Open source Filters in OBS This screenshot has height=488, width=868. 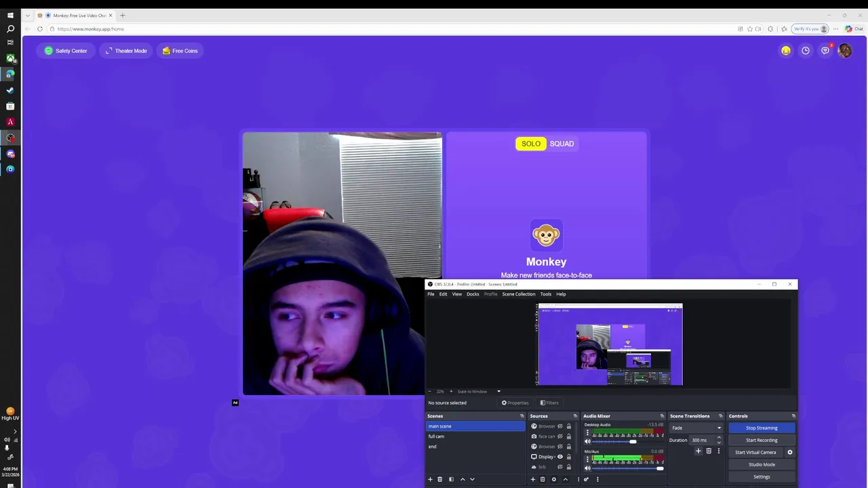coord(549,403)
